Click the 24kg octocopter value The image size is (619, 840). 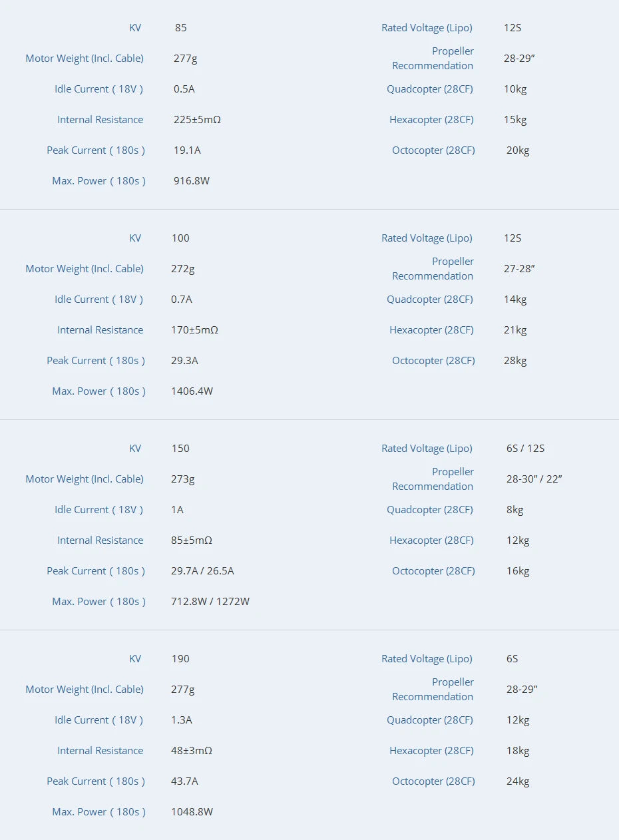[x=518, y=781]
